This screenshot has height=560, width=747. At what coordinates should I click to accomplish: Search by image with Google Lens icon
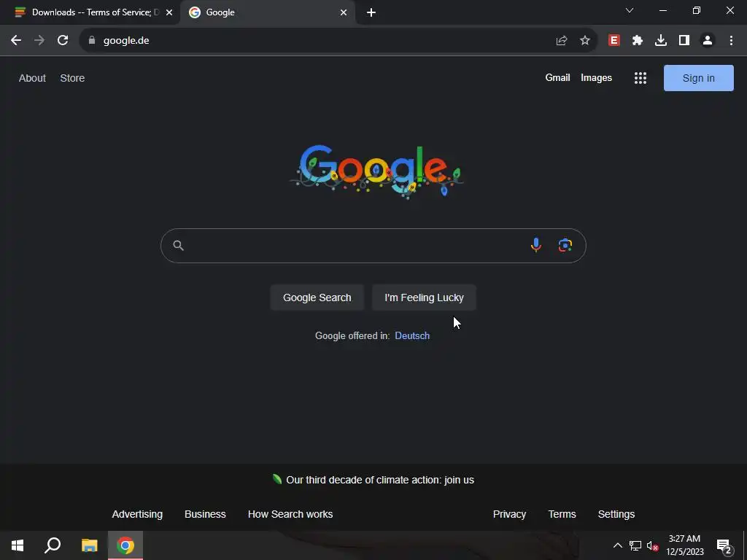[x=565, y=245]
